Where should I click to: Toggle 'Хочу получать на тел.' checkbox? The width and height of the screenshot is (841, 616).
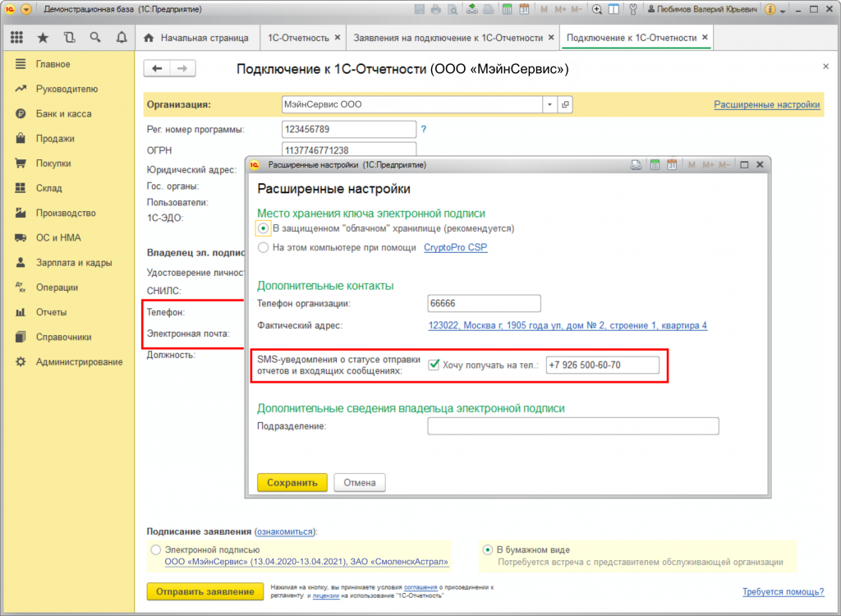click(434, 365)
